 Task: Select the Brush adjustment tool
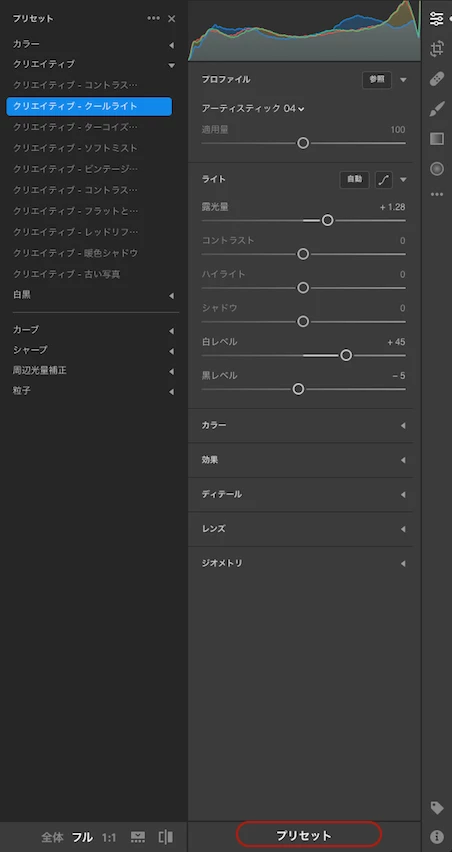[437, 109]
